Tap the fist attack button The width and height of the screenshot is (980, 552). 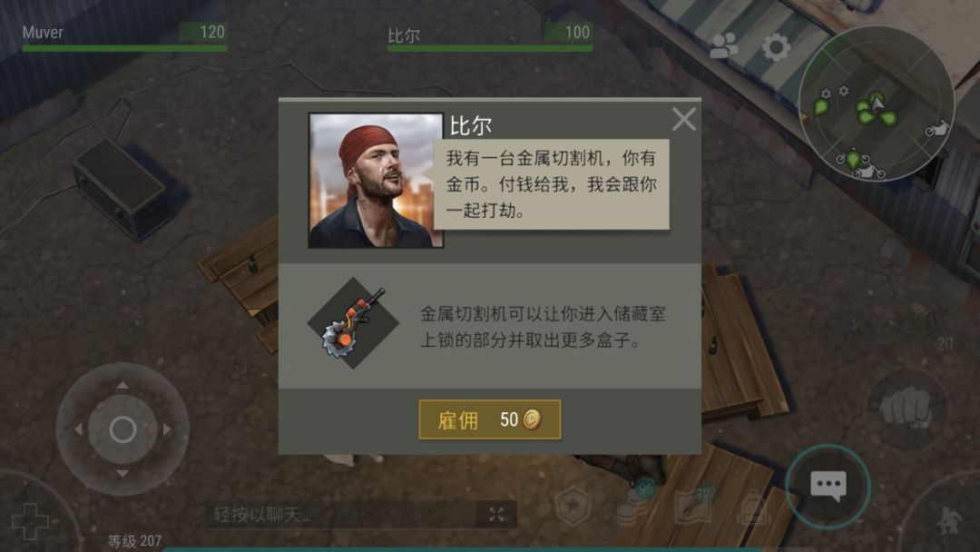pyautogui.click(x=906, y=409)
